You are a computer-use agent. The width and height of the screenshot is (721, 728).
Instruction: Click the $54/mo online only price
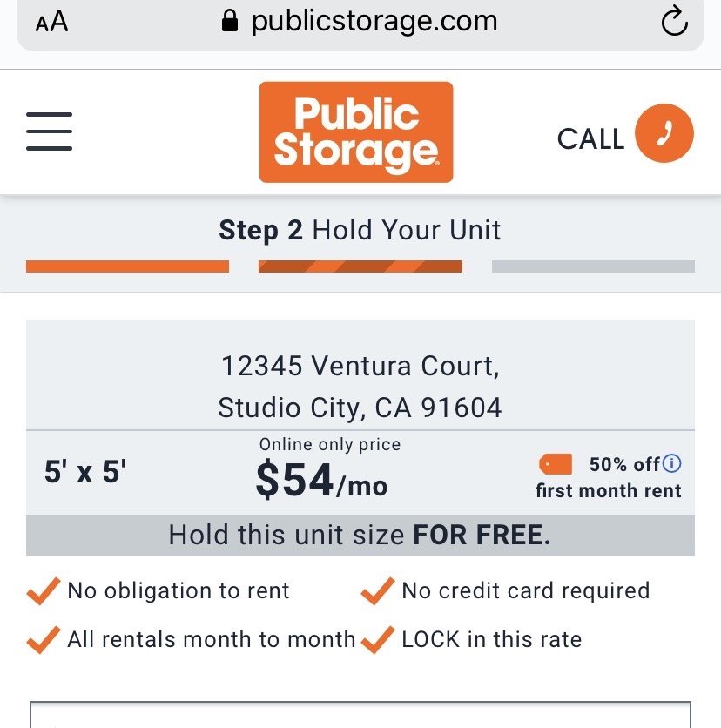[x=321, y=480]
